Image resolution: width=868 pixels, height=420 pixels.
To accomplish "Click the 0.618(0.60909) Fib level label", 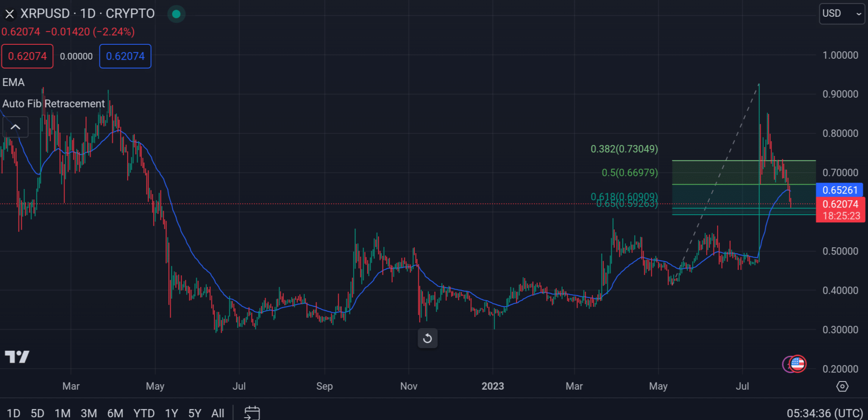I will 624,196.
